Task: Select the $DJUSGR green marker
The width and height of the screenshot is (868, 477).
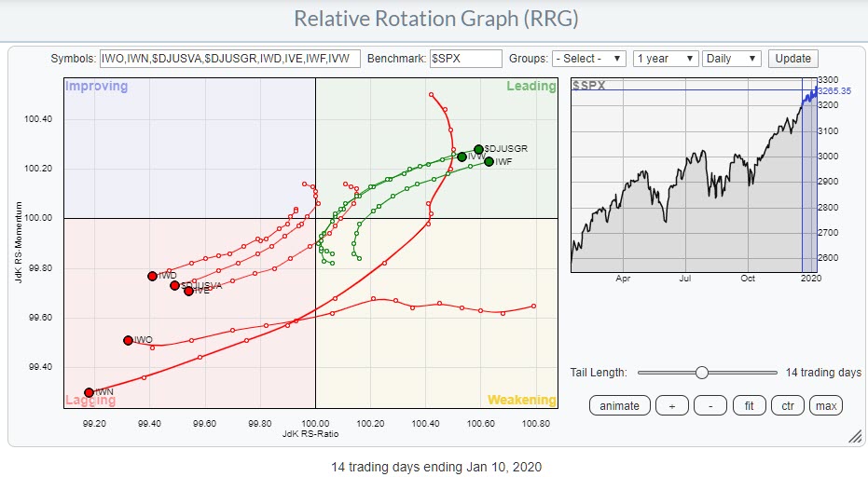Action: [x=478, y=149]
